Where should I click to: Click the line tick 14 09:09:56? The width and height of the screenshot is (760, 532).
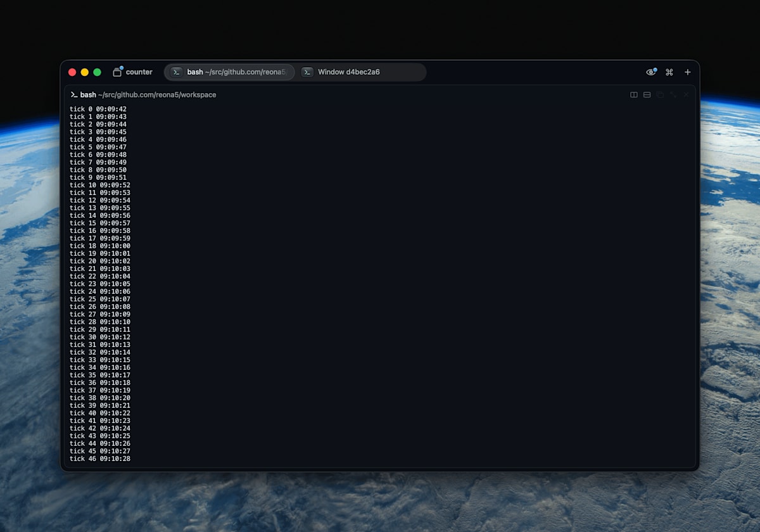pos(100,215)
